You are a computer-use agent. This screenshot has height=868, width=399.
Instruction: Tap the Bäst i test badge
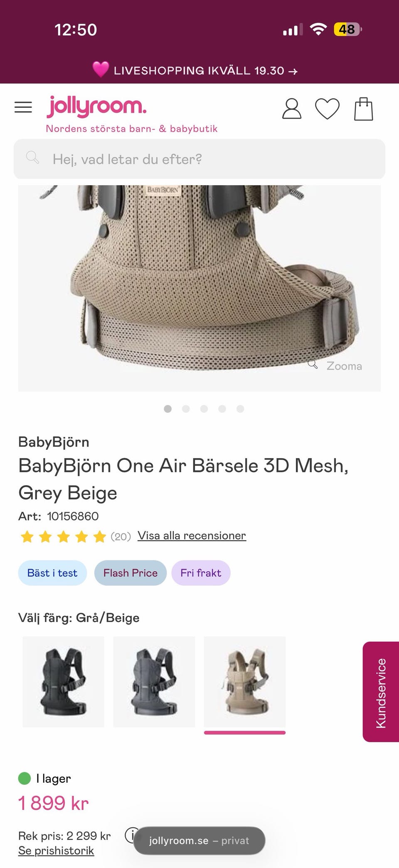pos(52,573)
